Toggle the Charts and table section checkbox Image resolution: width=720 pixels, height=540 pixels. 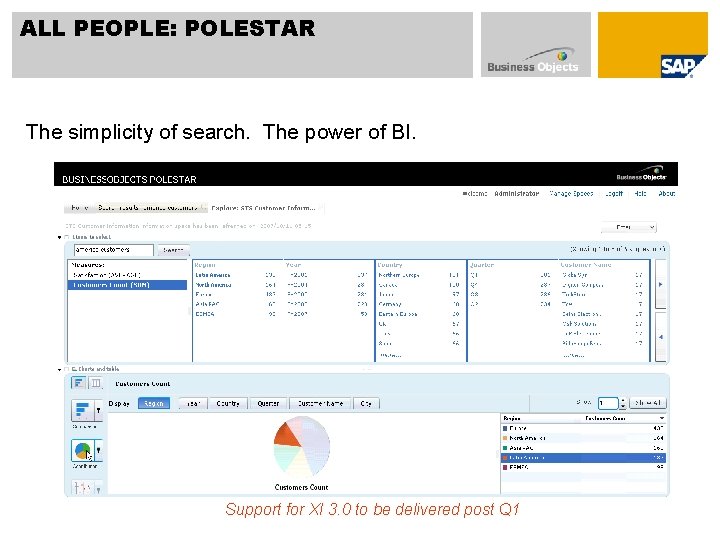67,369
